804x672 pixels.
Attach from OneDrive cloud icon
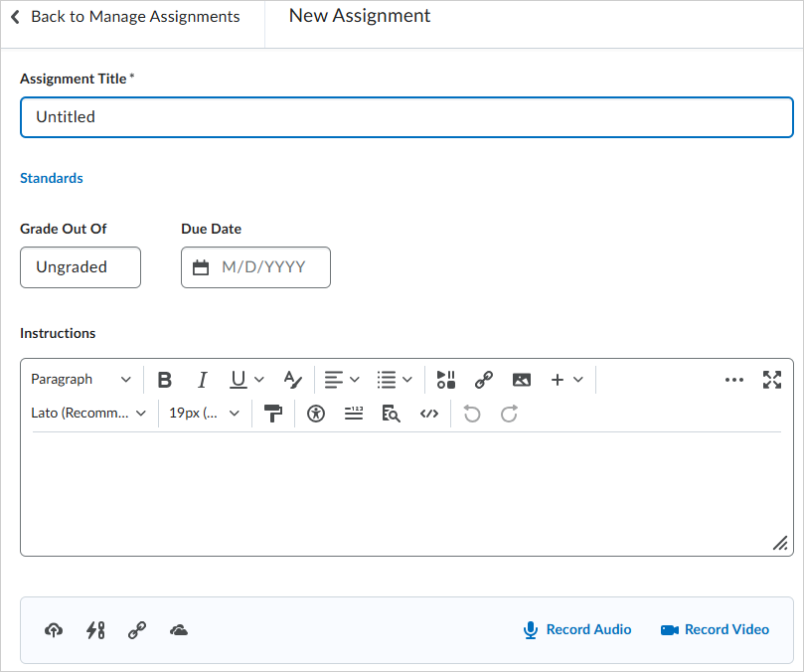click(x=179, y=630)
